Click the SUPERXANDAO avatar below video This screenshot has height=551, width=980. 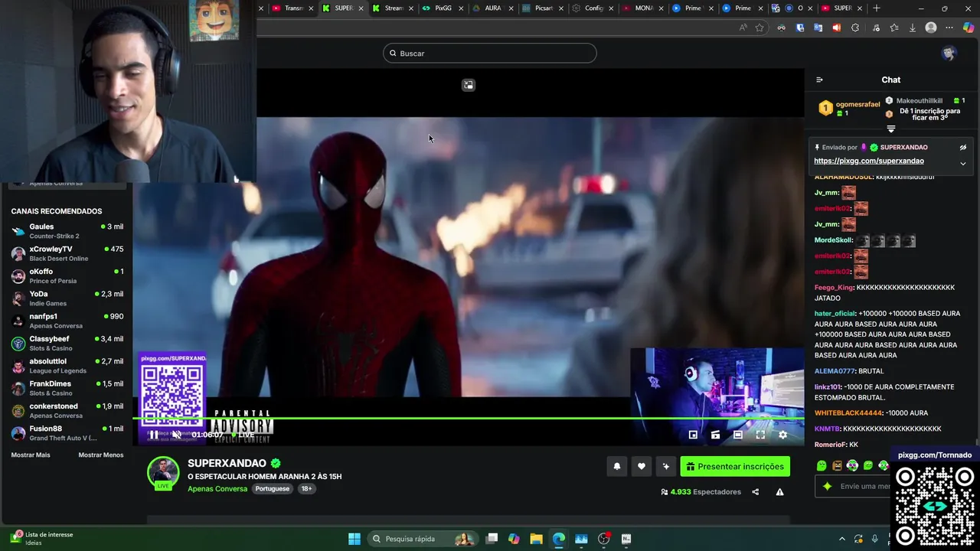[x=163, y=472]
